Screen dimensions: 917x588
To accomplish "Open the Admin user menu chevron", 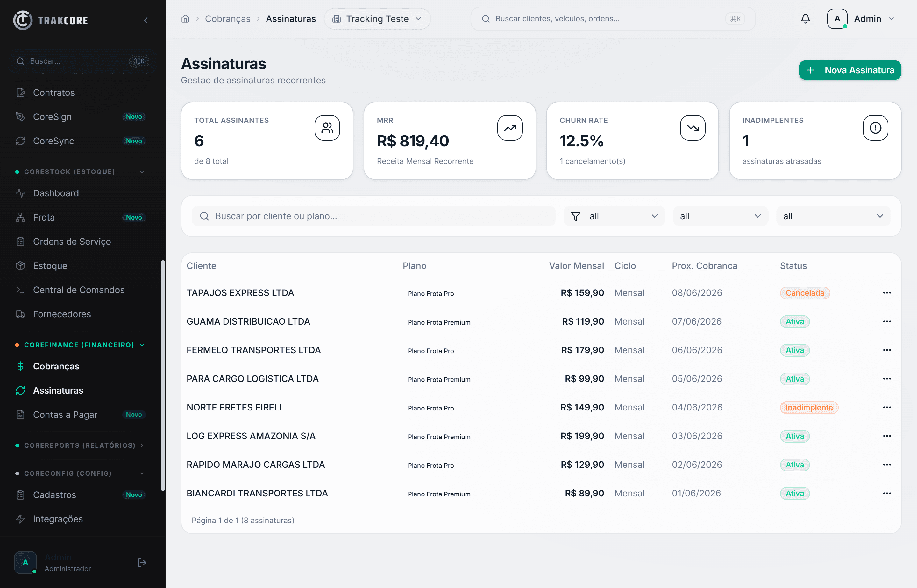I will click(892, 19).
